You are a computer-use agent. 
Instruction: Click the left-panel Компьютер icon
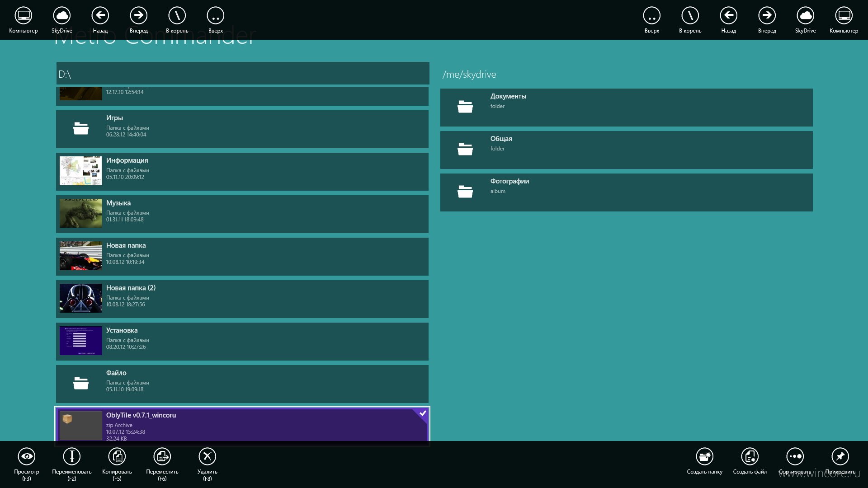pyautogui.click(x=24, y=16)
